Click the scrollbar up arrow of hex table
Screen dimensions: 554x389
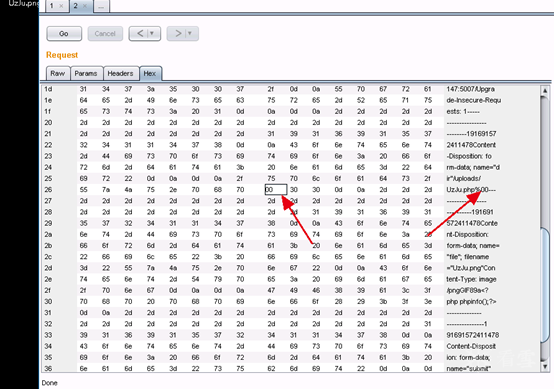pos(545,90)
